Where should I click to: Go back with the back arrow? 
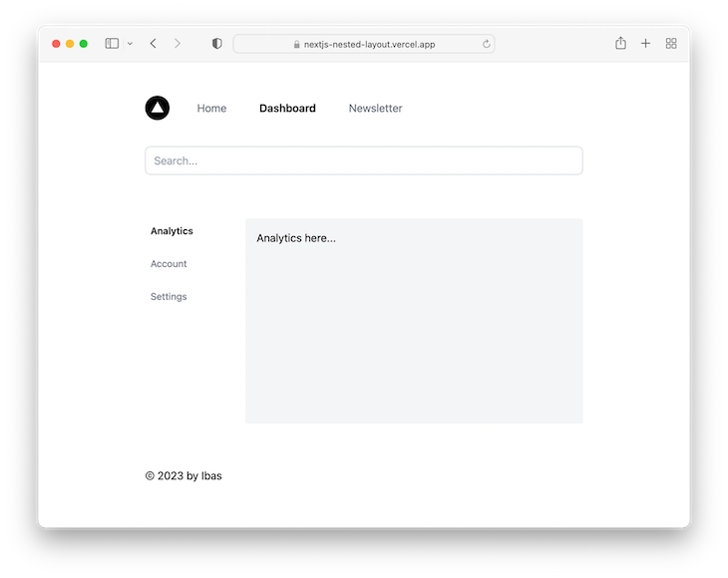tap(153, 44)
